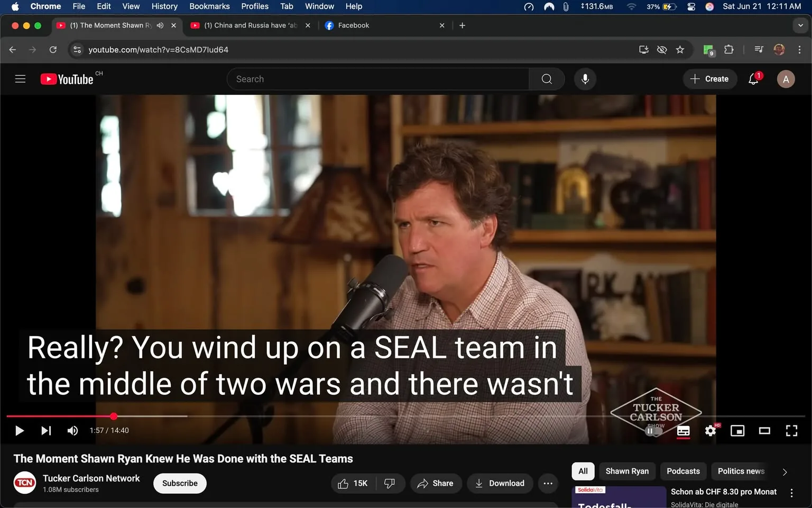Open YouTube notifications bell
This screenshot has width=812, height=508.
(753, 79)
